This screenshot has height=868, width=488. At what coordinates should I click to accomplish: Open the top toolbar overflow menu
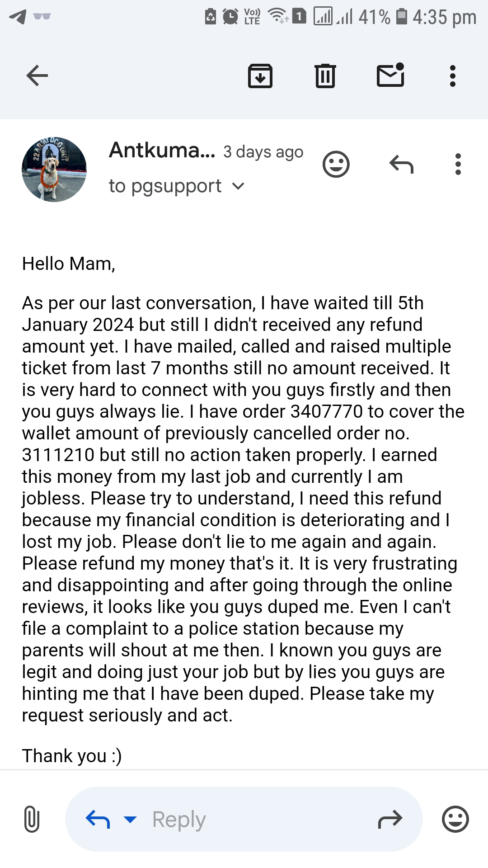click(452, 75)
